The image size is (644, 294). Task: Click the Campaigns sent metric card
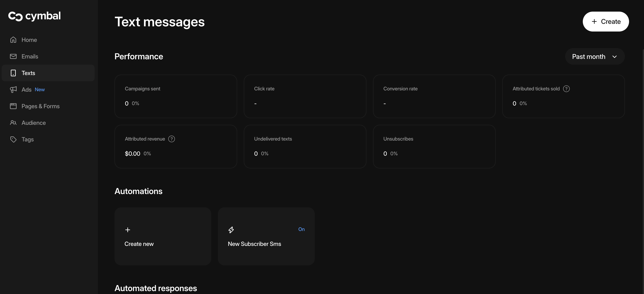(176, 96)
